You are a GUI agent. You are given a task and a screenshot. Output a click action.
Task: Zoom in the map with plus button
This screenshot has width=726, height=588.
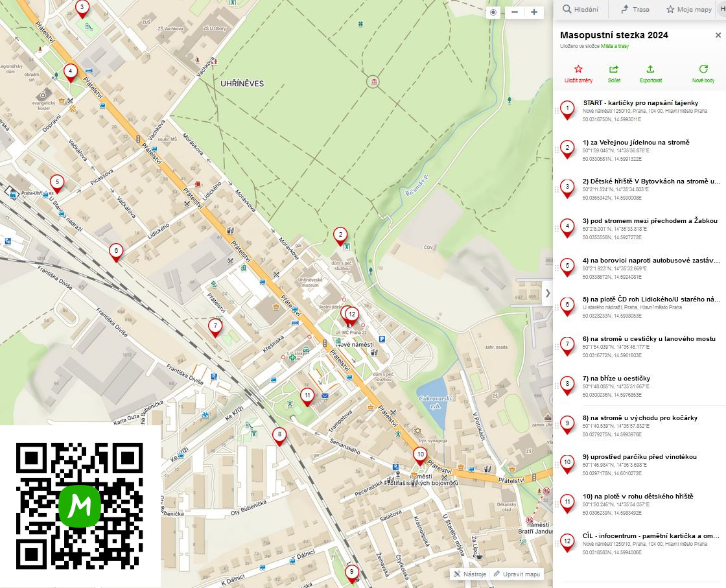point(534,12)
